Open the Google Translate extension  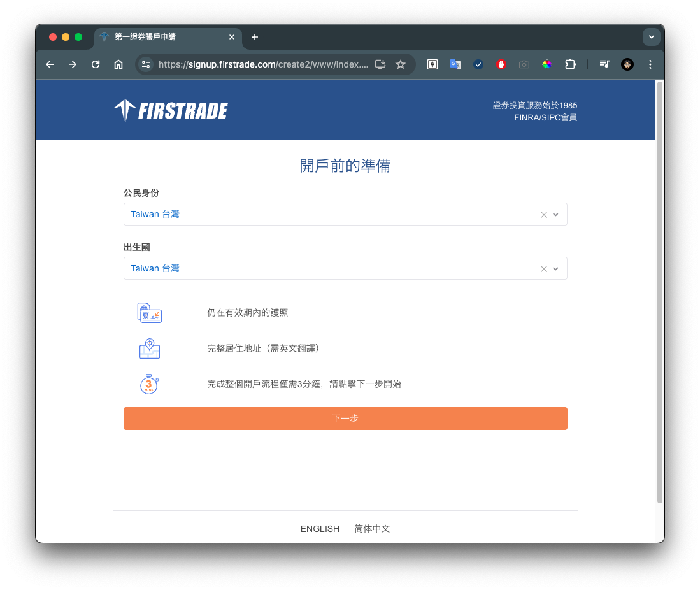coord(455,64)
